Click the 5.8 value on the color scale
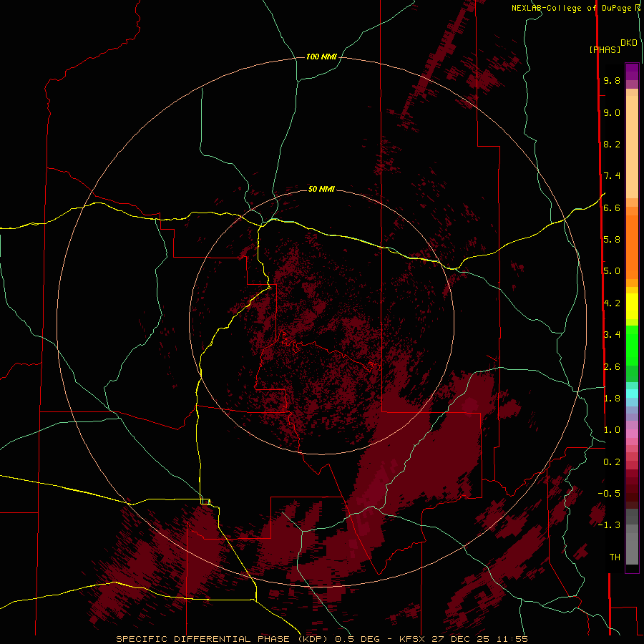Screen dimensions: 644x644 pos(612,240)
